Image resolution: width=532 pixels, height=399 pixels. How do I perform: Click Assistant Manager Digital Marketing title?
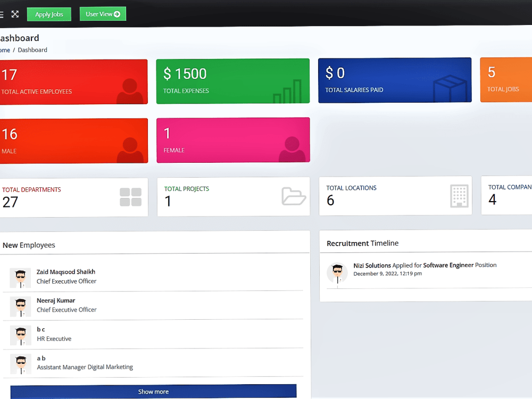point(85,367)
